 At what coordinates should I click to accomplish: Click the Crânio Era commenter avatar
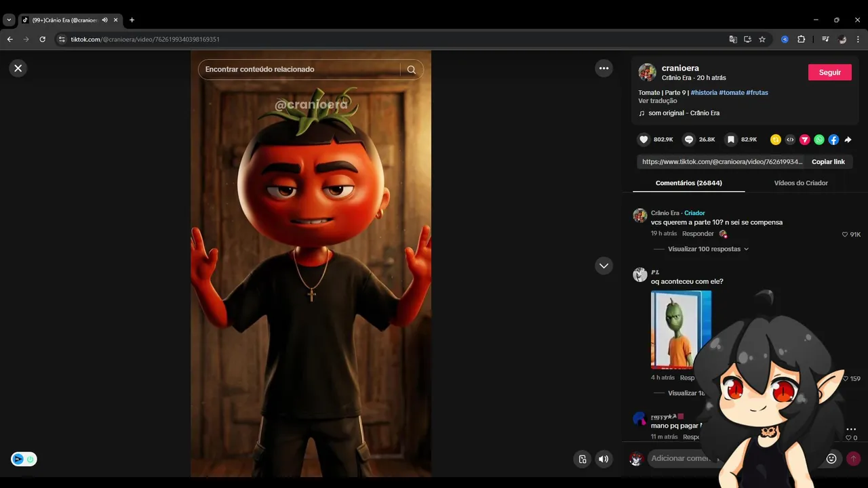[640, 216]
